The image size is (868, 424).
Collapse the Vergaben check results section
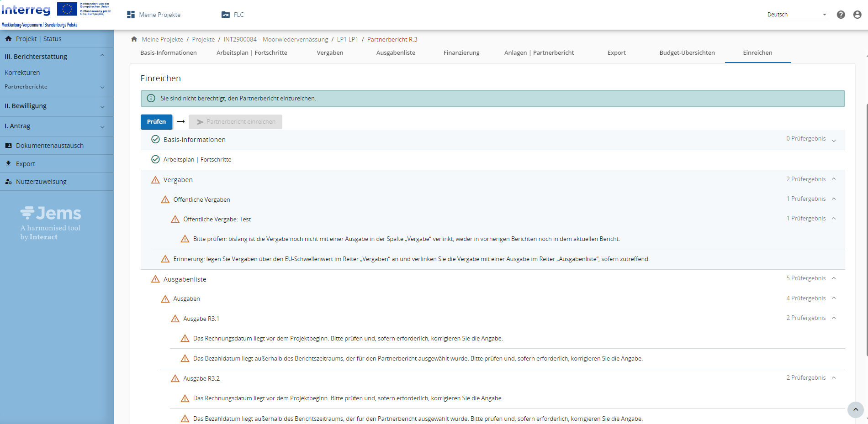[834, 179]
